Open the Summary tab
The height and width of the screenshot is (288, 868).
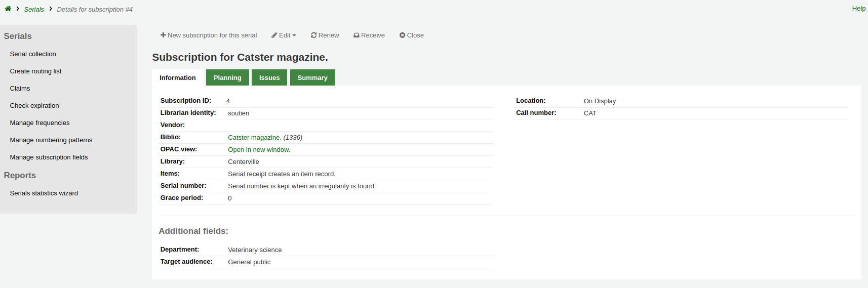coord(312,78)
